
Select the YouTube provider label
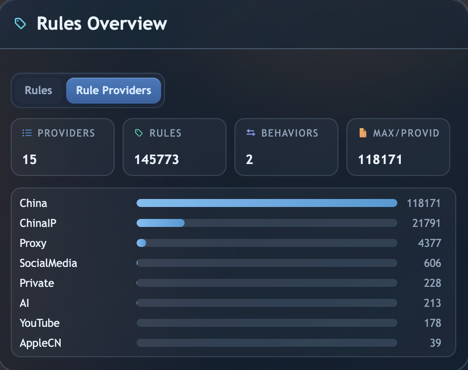pyautogui.click(x=40, y=323)
